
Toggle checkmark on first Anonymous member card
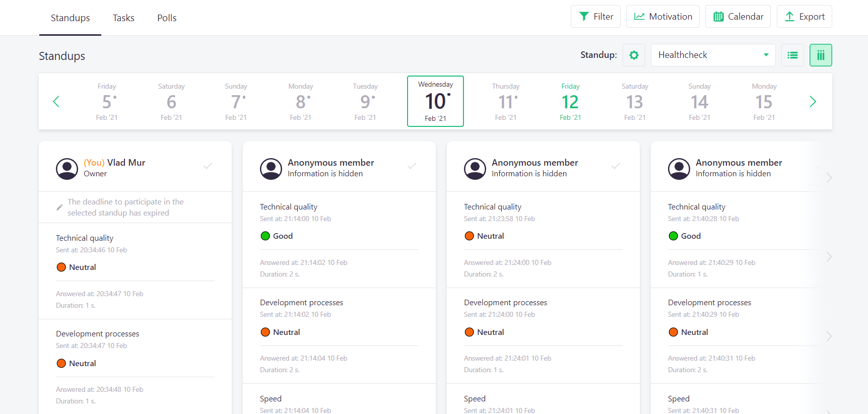pos(412,166)
